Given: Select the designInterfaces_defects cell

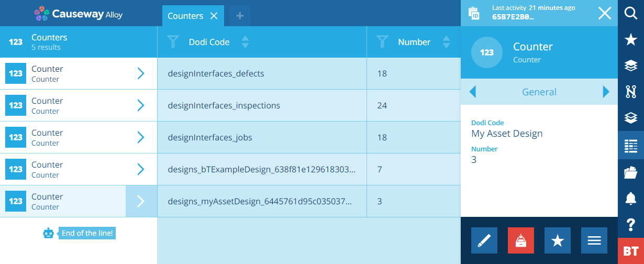Looking at the screenshot, I should 262,73.
